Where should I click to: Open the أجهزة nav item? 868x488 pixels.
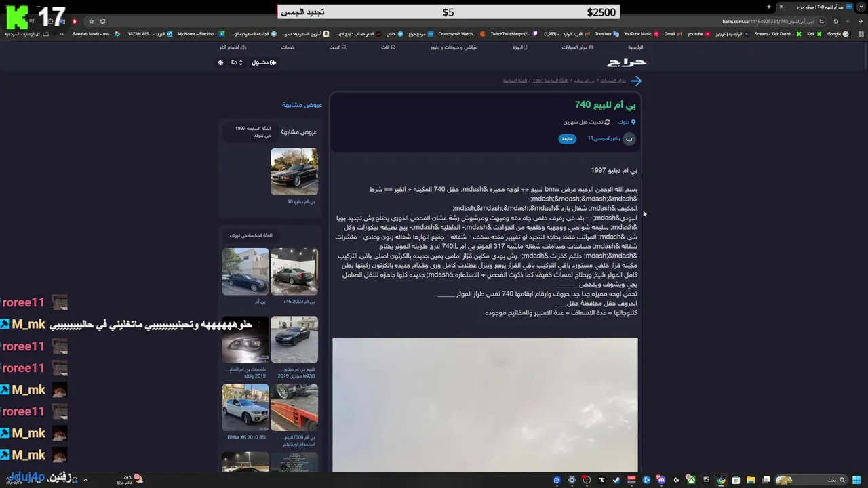pyautogui.click(x=519, y=47)
